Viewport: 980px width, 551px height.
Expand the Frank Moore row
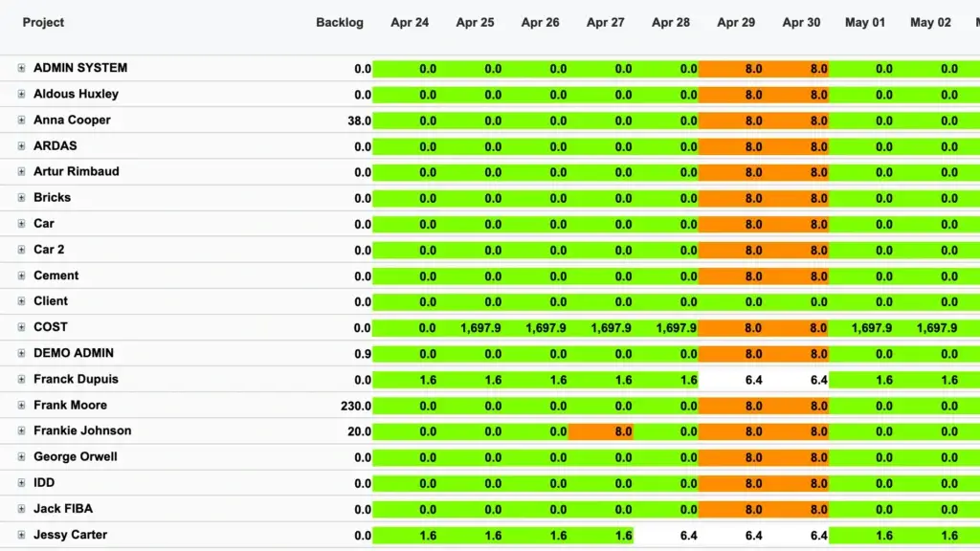[21, 405]
